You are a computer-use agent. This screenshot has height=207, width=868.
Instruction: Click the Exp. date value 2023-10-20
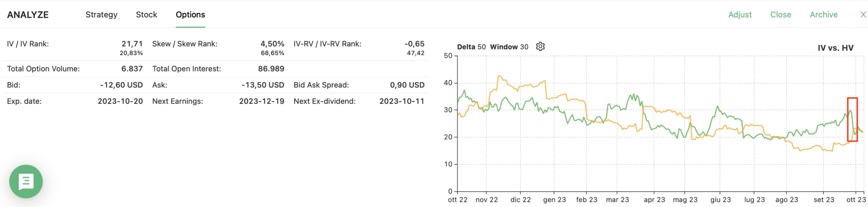120,101
